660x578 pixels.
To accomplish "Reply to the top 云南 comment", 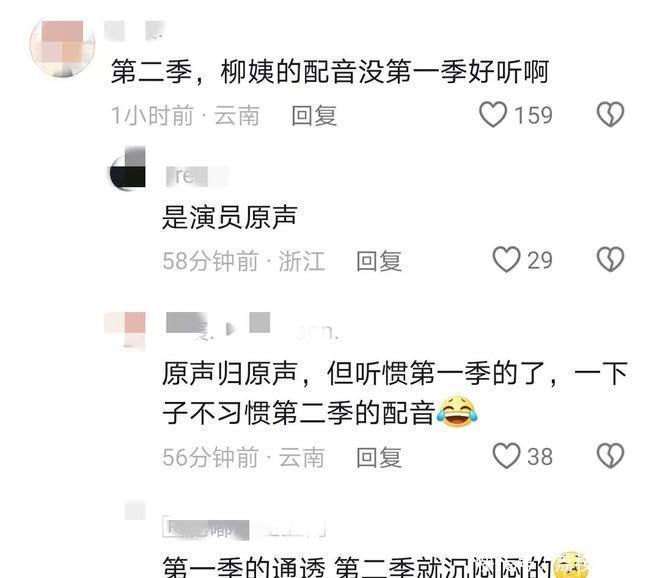I will pos(314,116).
